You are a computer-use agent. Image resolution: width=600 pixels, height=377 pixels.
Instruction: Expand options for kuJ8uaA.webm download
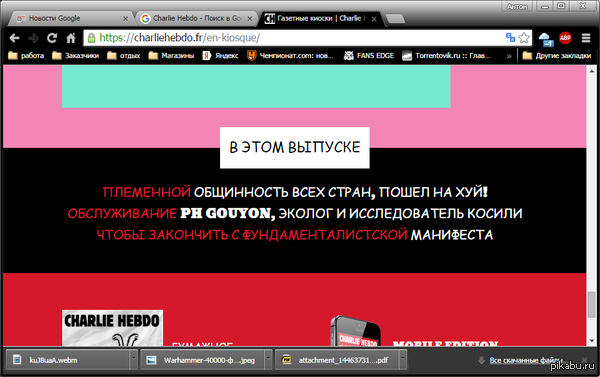pyautogui.click(x=134, y=360)
